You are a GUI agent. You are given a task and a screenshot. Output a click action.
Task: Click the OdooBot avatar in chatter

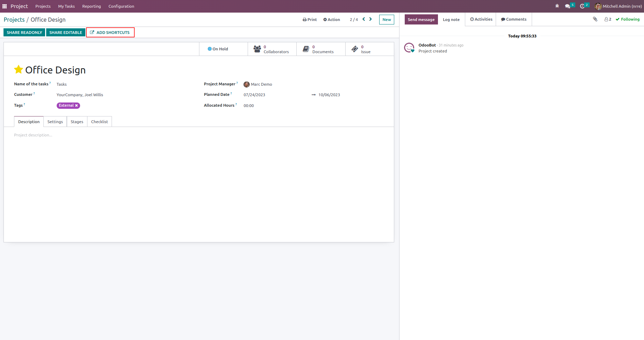coord(409,48)
